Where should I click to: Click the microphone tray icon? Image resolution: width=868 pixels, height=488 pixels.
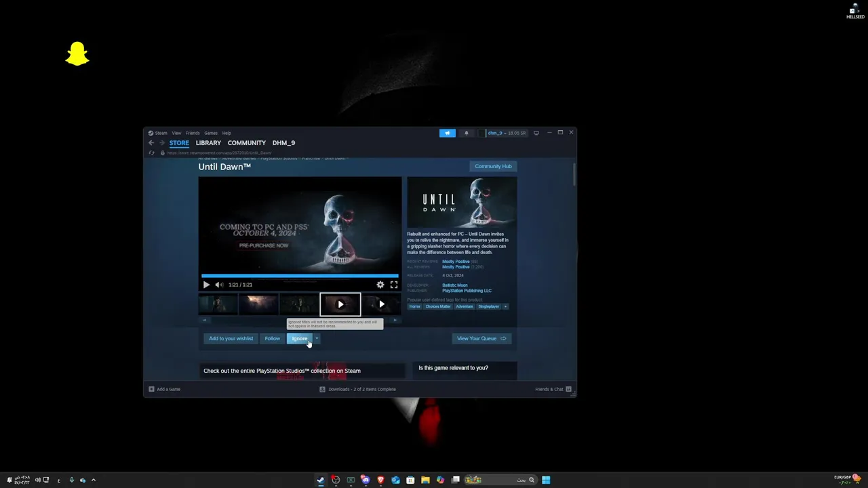point(71,480)
